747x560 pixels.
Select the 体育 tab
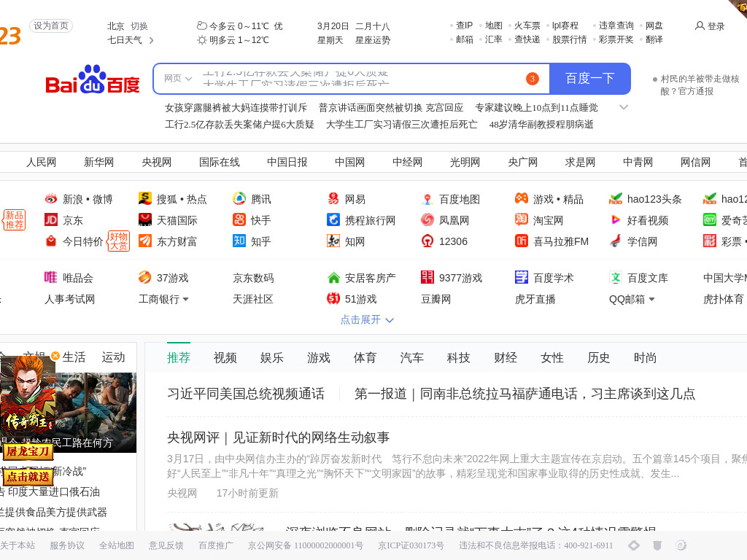click(365, 357)
